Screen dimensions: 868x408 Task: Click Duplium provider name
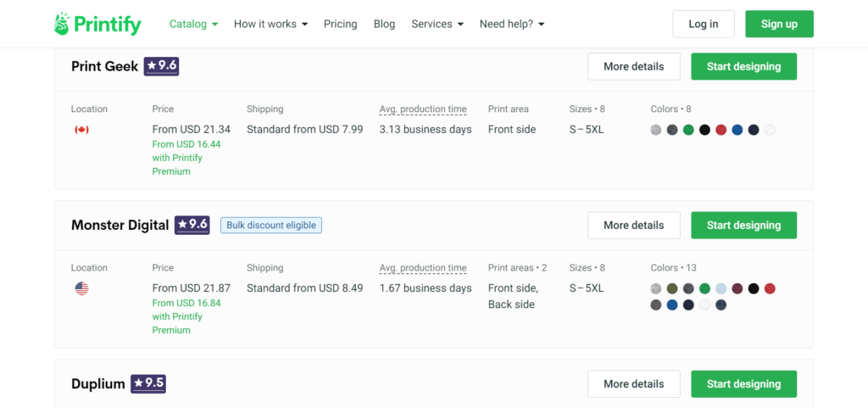[98, 384]
